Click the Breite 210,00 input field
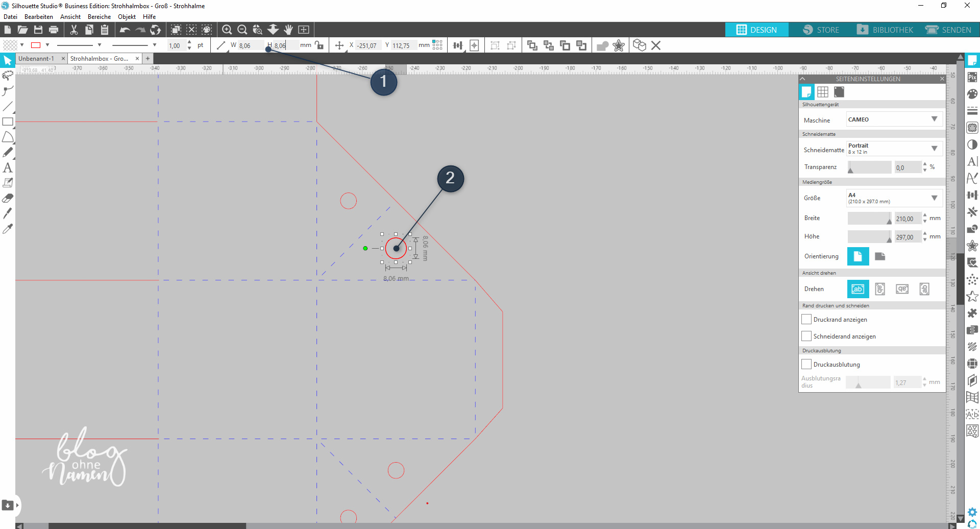This screenshot has height=529, width=980. [907, 219]
